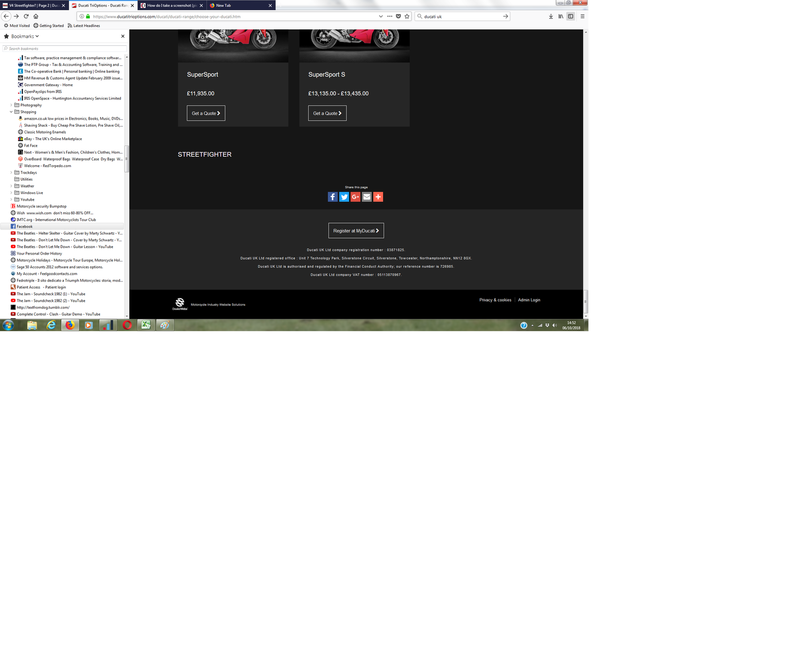Click the Google Plus share icon
The image size is (798, 672).
coord(356,197)
